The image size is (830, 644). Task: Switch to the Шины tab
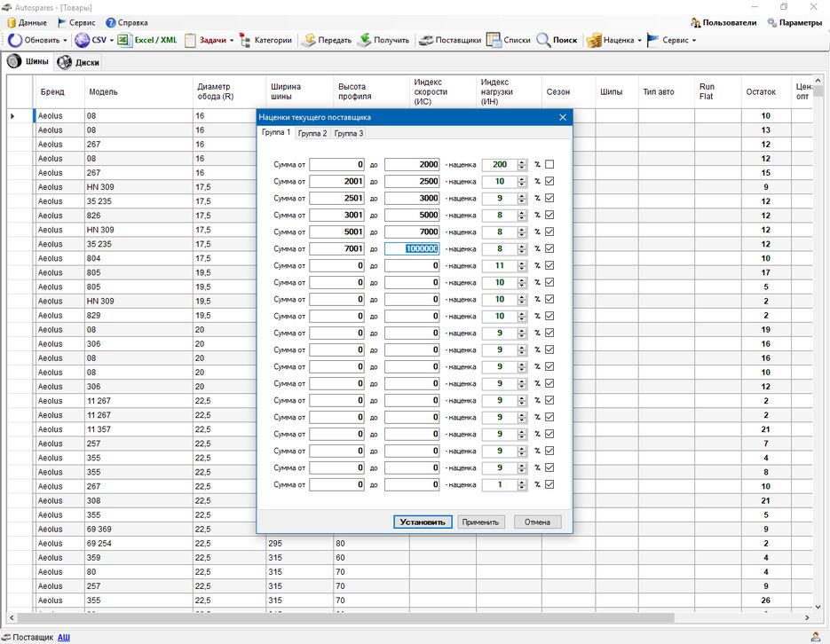pyautogui.click(x=28, y=61)
